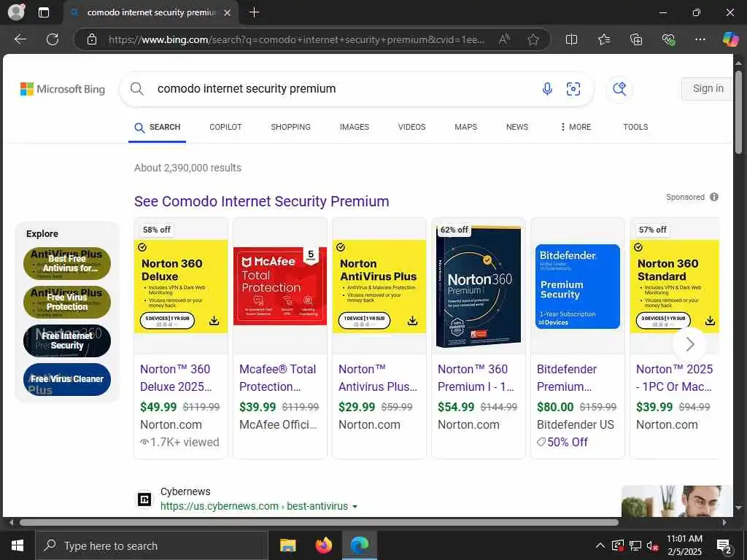Switch to the SHOPPING tab
This screenshot has height=560, width=747.
290,127
